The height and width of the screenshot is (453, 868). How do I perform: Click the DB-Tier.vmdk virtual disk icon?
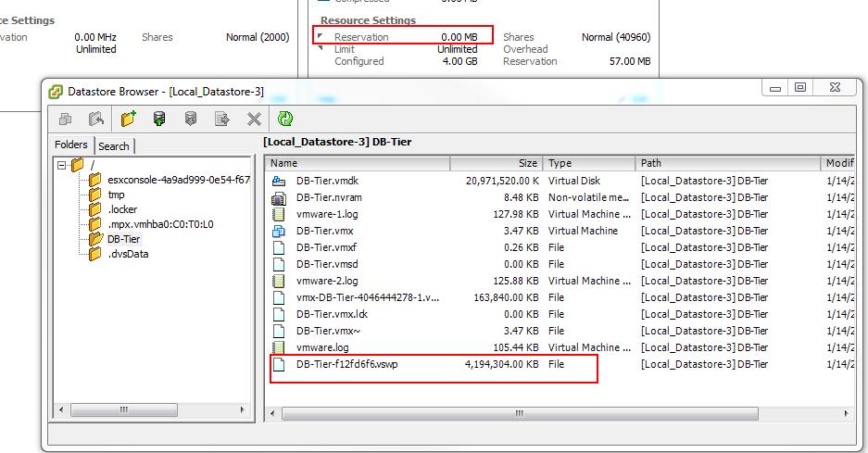pyautogui.click(x=279, y=181)
